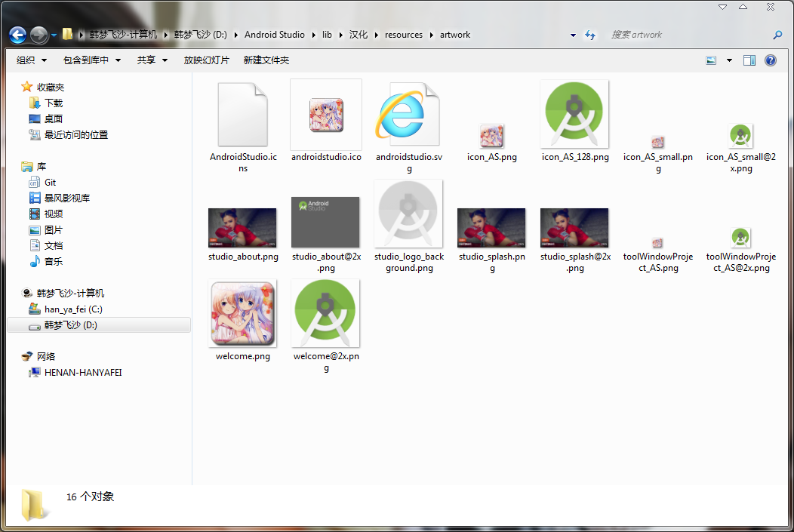This screenshot has width=794, height=532.
Task: Click the lib breadcrumb segment
Action: [327, 35]
